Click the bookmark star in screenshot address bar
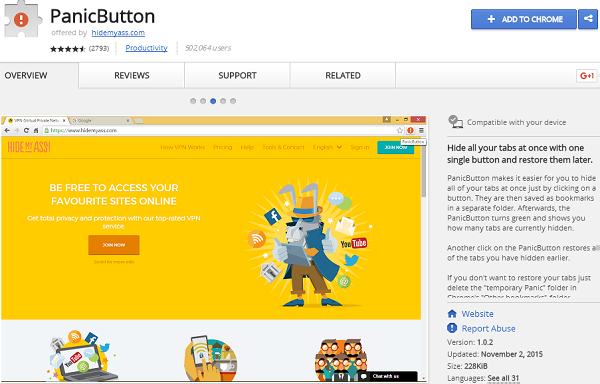Screen dimensions: 600x384 (x=400, y=130)
